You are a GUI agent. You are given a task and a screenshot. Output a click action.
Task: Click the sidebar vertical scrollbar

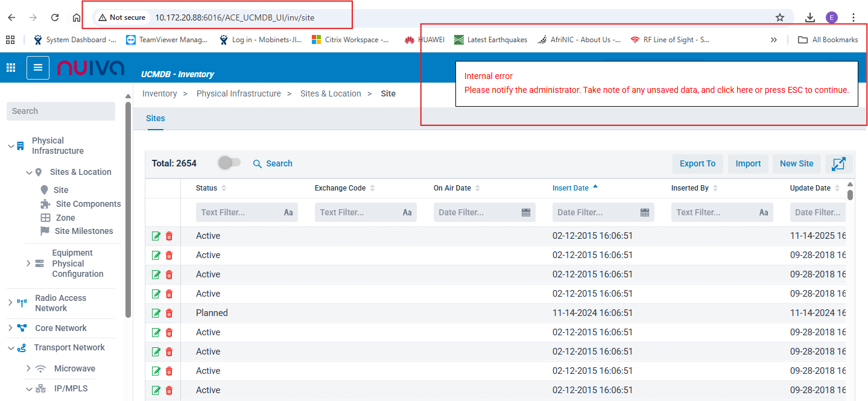pos(128,211)
